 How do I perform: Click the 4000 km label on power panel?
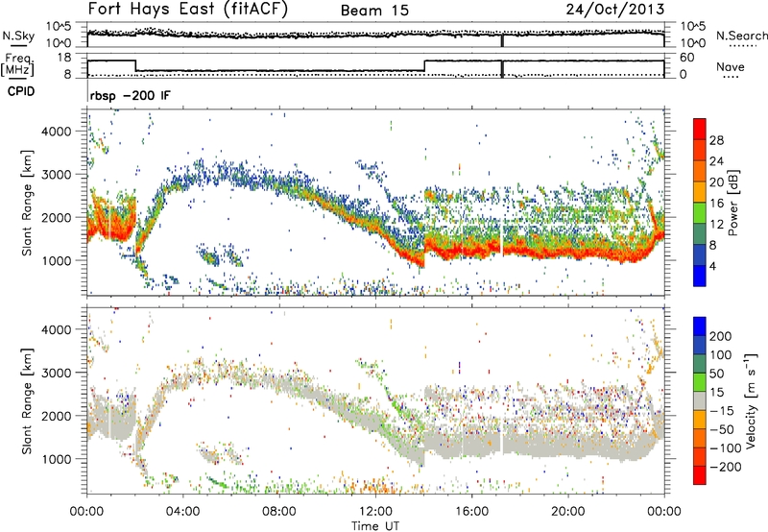coord(56,132)
